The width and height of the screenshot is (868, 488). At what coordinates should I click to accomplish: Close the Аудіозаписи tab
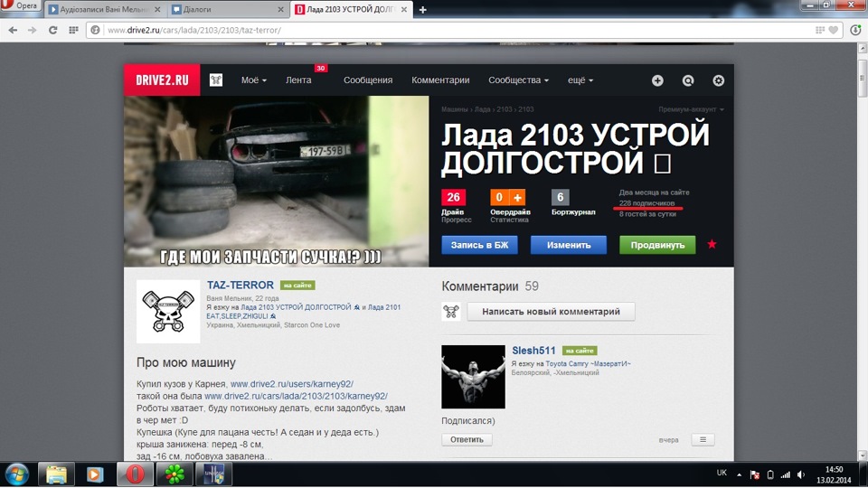point(157,9)
